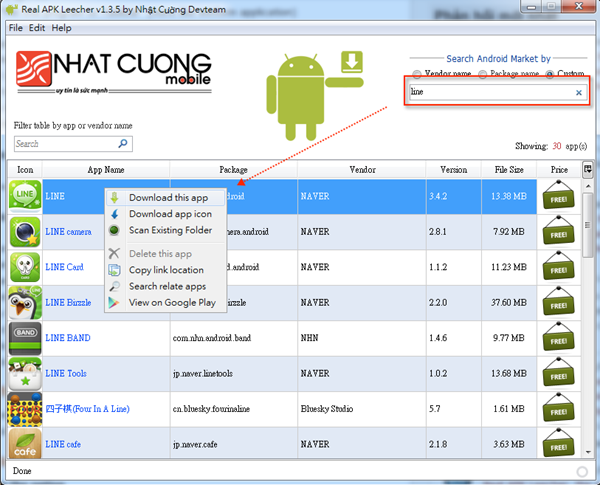The width and height of the screenshot is (600, 485).
Task: Click the status circle icon in status bar
Action: pos(582,472)
